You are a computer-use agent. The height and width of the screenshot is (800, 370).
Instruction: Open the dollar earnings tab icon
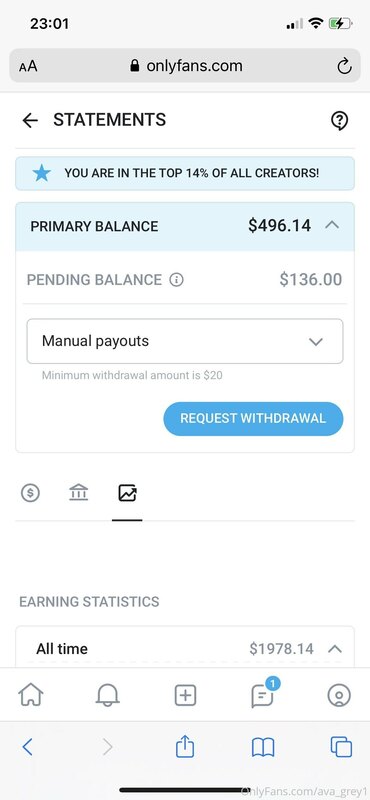30,493
